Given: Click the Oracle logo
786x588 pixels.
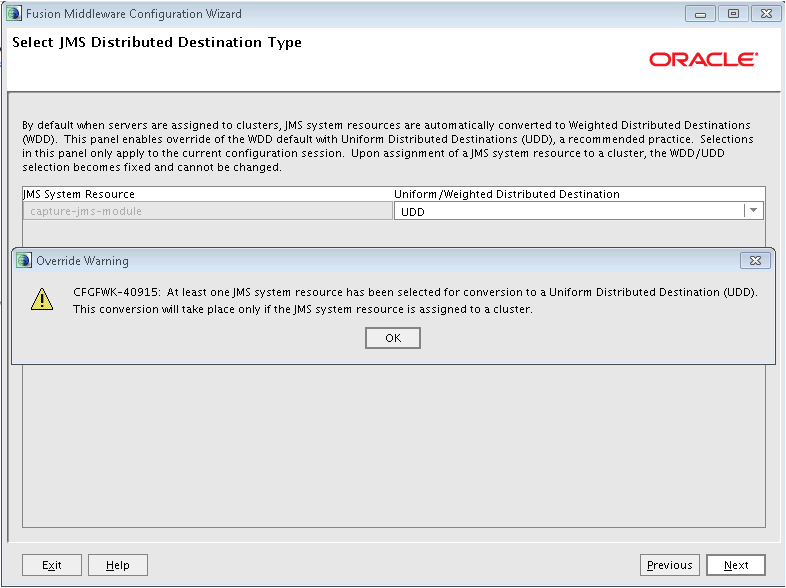Looking at the screenshot, I should (x=703, y=59).
